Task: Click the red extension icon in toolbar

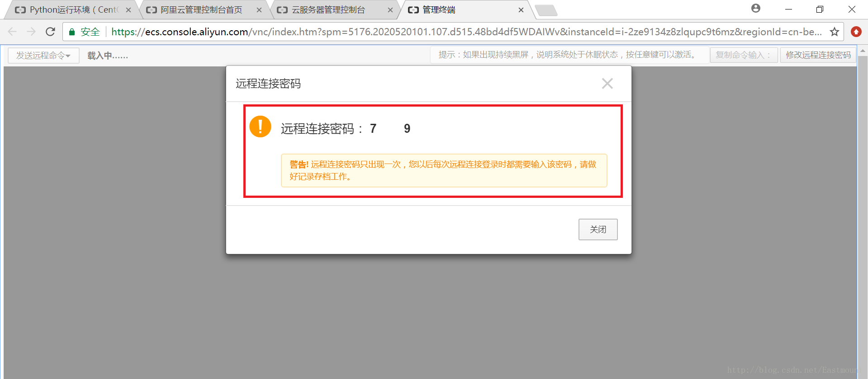Action: click(x=856, y=32)
